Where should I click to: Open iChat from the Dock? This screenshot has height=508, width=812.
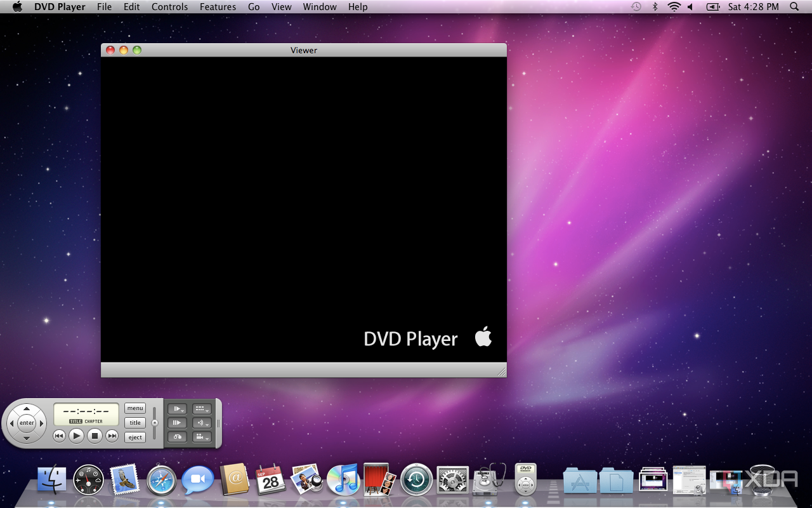(198, 479)
